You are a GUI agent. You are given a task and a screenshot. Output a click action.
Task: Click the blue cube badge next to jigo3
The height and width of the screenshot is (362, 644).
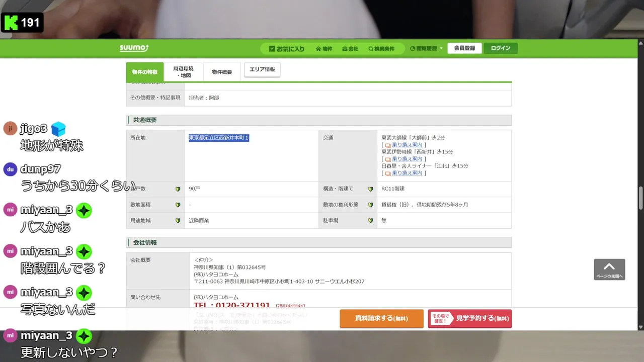coord(58,129)
